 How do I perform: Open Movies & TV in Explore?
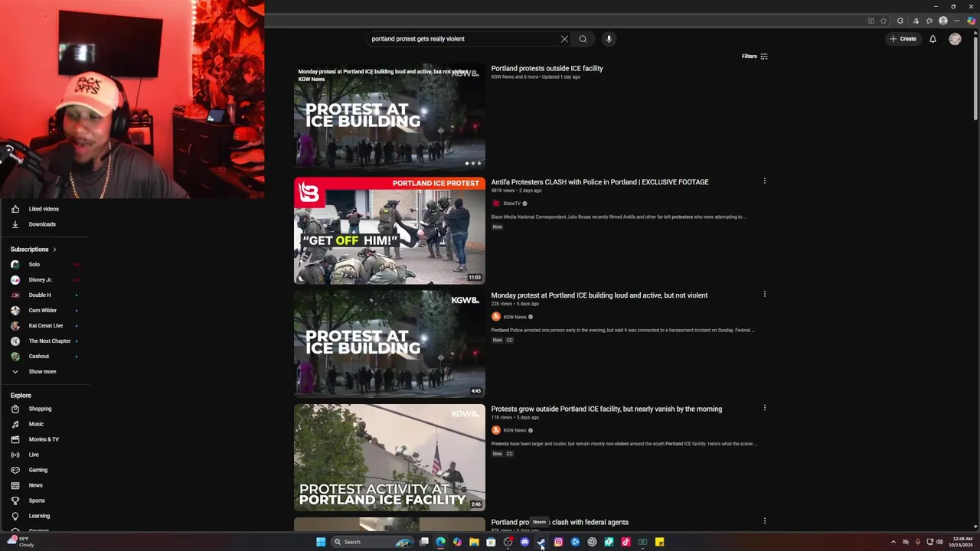coord(44,439)
